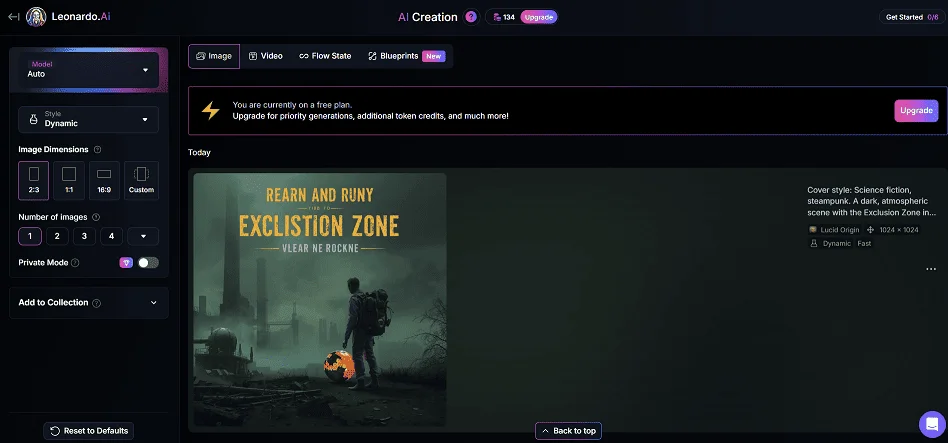Open the three-dot menu for the generation
Screen dimensions: 948x443
pyautogui.click(x=931, y=269)
